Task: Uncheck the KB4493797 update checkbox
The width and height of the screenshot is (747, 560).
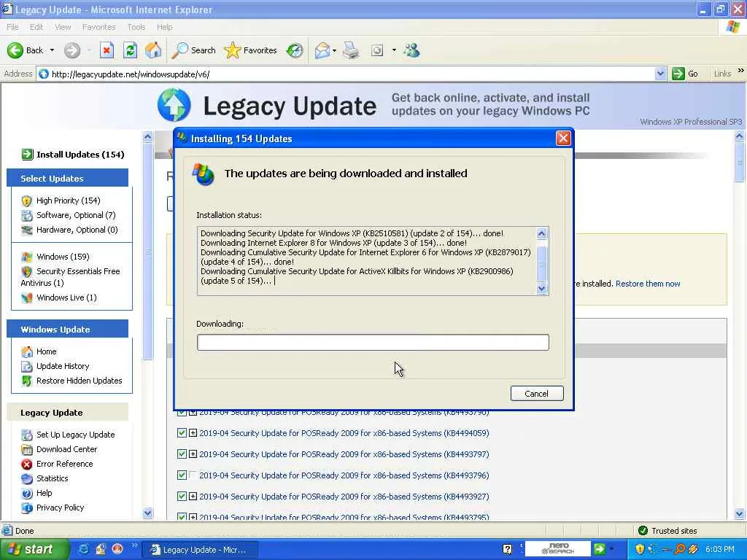Action: (x=182, y=454)
